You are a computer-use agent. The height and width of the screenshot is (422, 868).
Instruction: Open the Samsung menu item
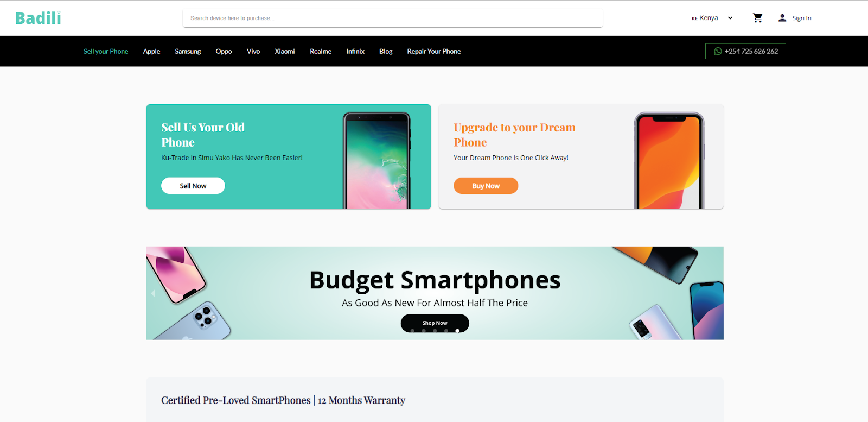pos(188,51)
